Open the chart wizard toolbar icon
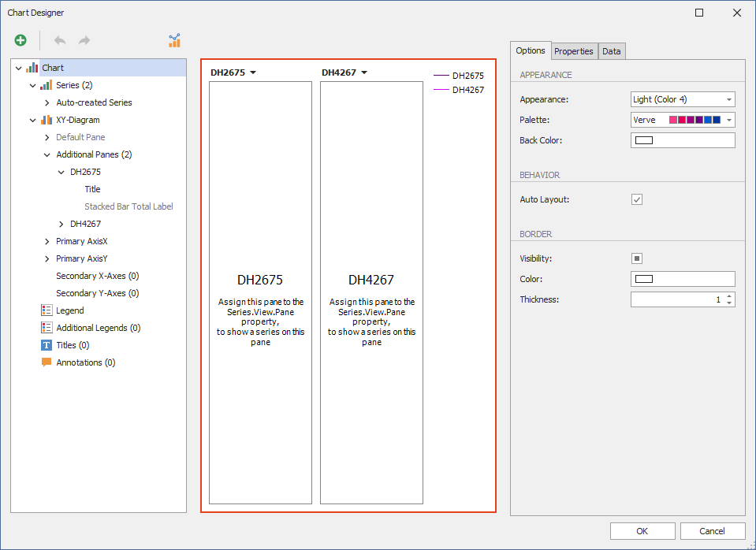Viewport: 756px width, 550px height. tap(174, 40)
